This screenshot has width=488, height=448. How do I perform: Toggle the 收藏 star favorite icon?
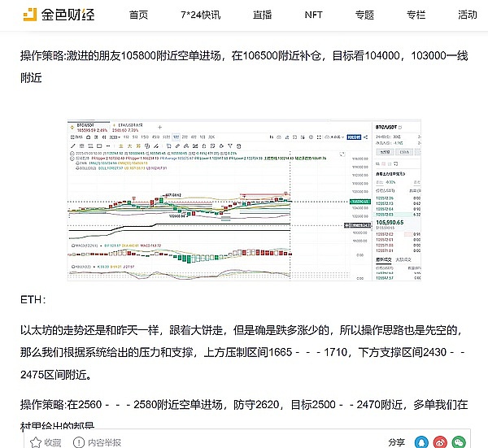coord(36,441)
